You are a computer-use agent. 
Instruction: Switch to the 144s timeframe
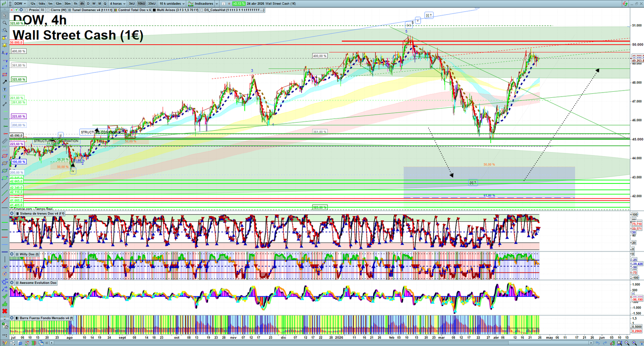click(x=42, y=4)
